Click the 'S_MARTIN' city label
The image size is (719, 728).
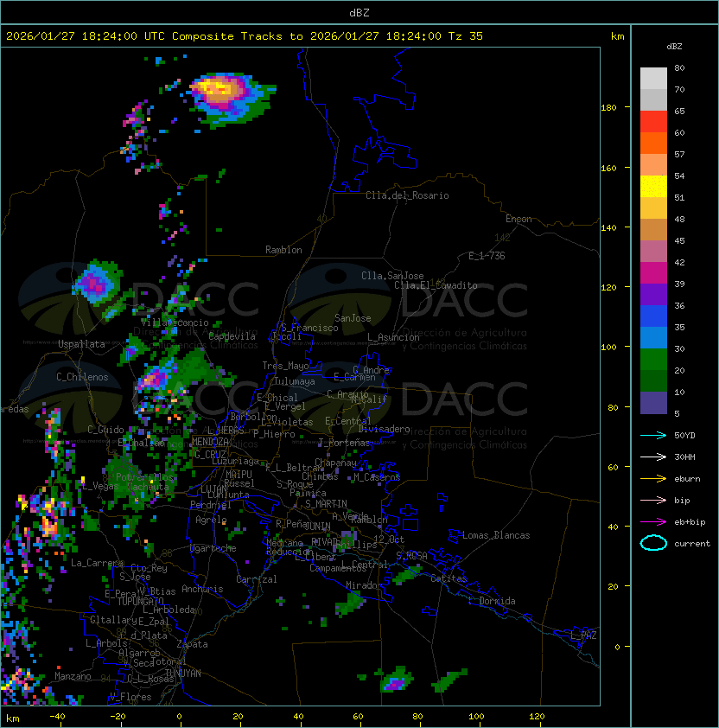tap(326, 504)
